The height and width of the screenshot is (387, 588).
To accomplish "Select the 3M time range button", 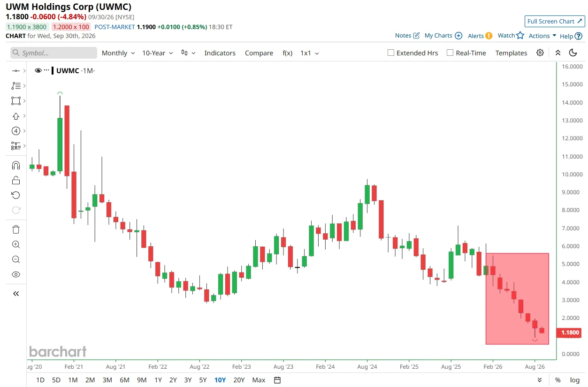I will tap(107, 380).
